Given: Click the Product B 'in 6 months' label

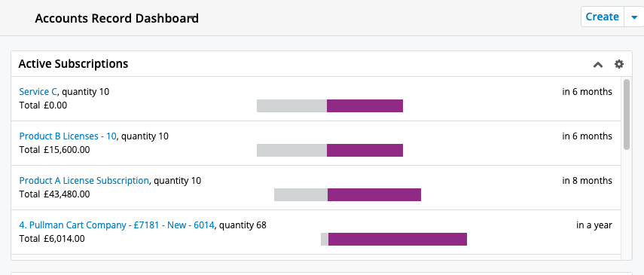Looking at the screenshot, I should tap(587, 136).
